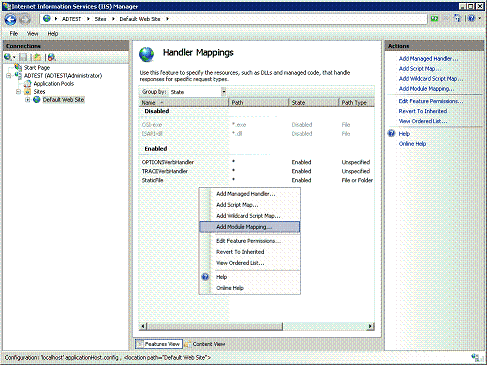The image size is (487, 365).
Task: Click horizontal scrollbar right arrow
Action: [x=370, y=326]
